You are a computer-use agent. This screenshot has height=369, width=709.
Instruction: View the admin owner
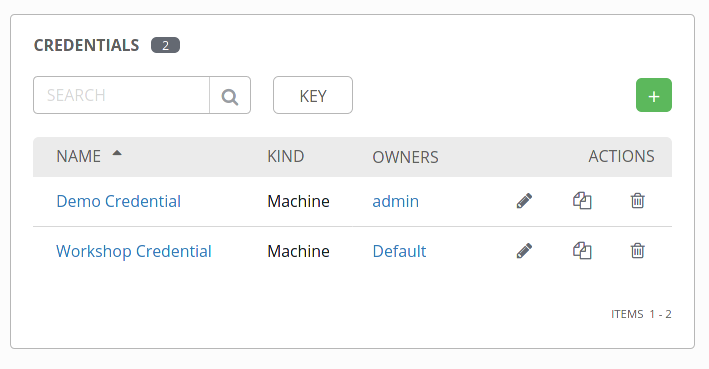tap(396, 201)
